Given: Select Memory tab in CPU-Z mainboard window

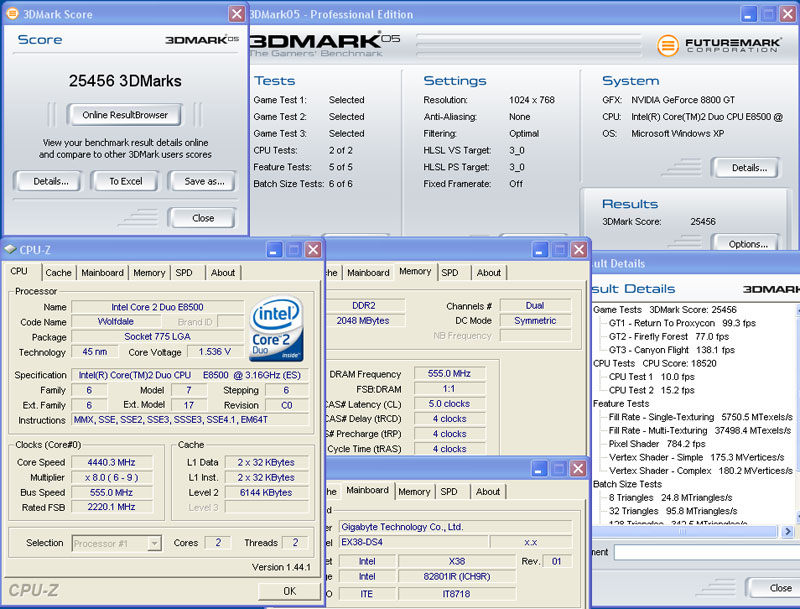Looking at the screenshot, I should pyautogui.click(x=414, y=492).
